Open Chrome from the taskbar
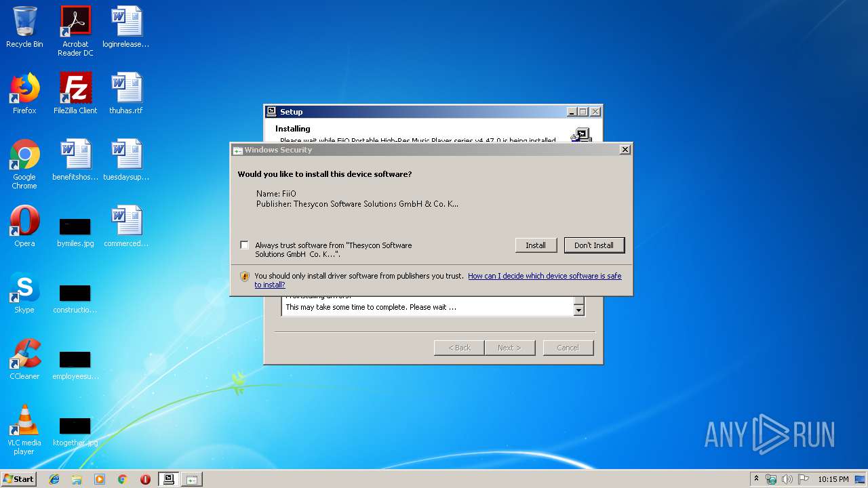This screenshot has height=488, width=868. tap(122, 479)
